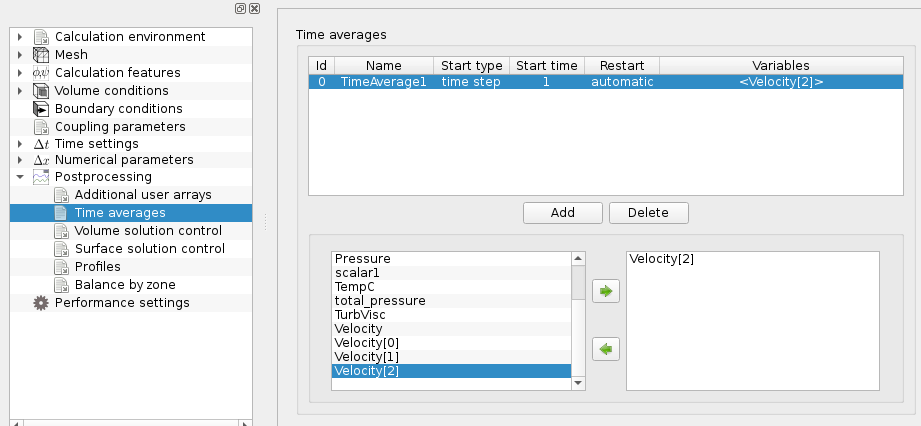
Task: Click the Calculation environment page icon
Action: tap(41, 37)
